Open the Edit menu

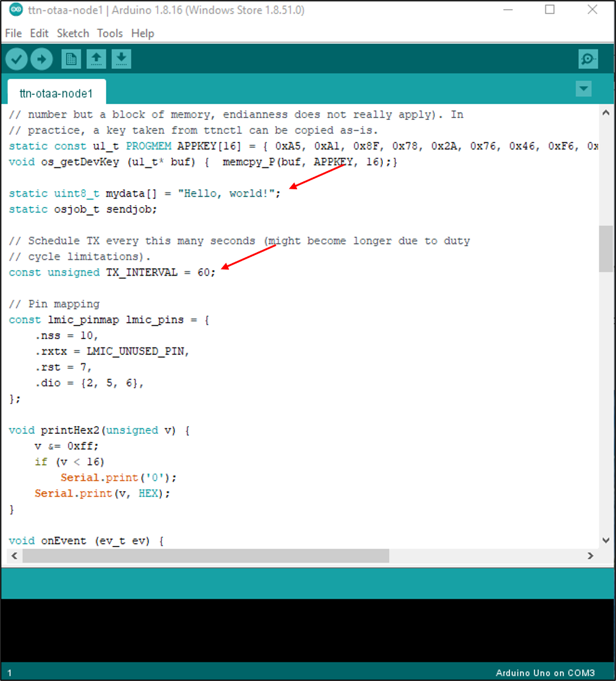[39, 33]
